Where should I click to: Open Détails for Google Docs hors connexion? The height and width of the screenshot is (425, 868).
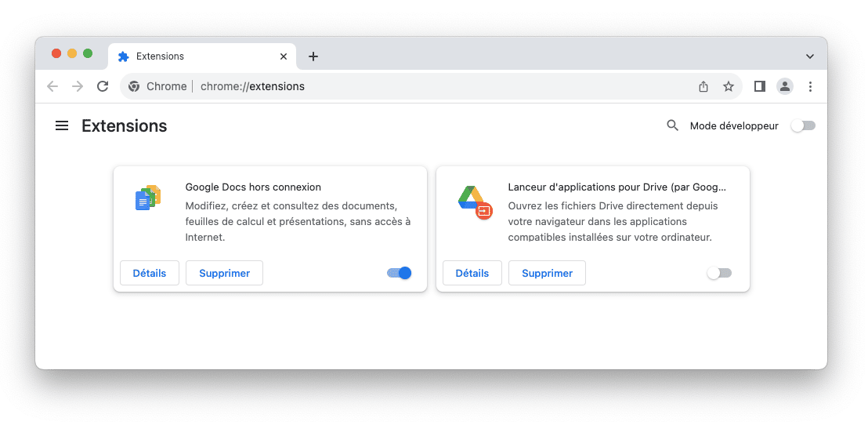pyautogui.click(x=150, y=273)
